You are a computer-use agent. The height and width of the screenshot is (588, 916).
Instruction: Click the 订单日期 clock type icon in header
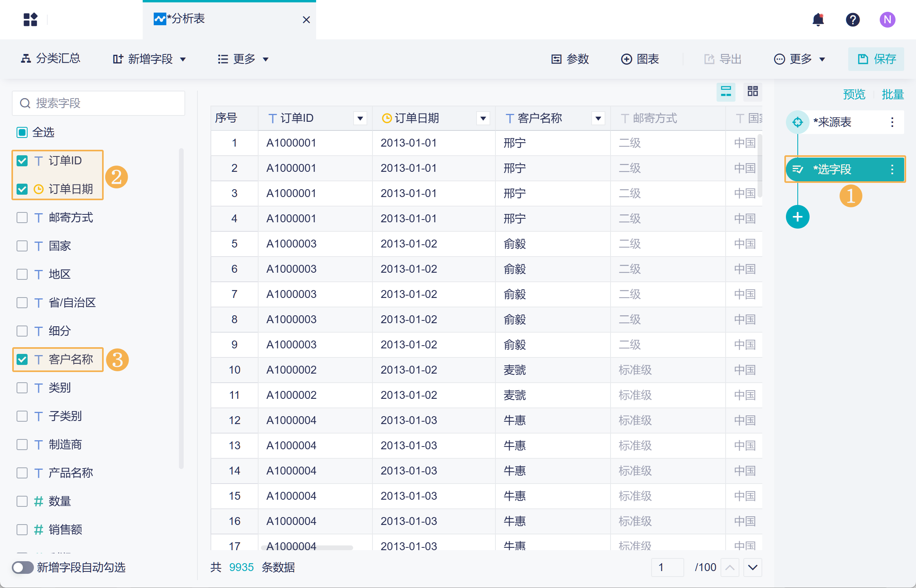[x=387, y=118]
